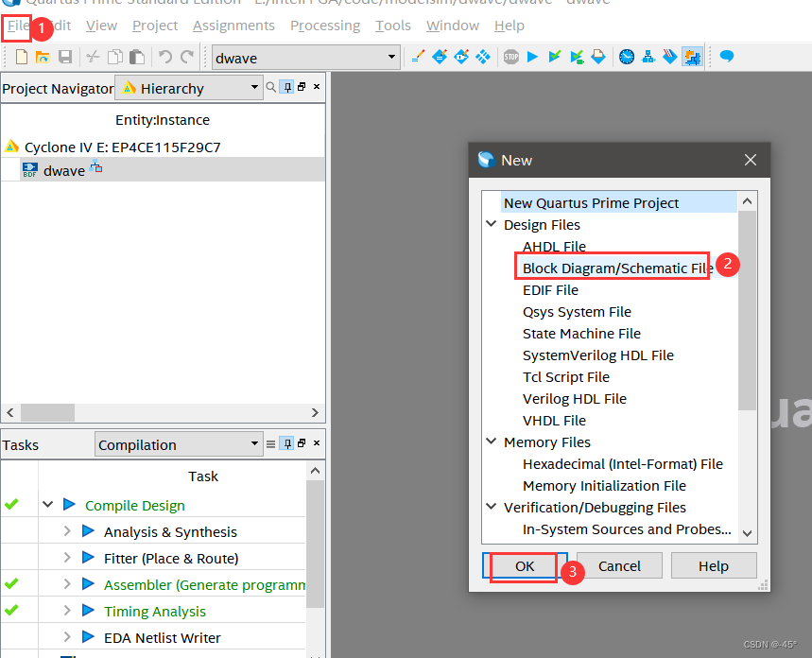The width and height of the screenshot is (812, 658).
Task: Float the Project Navigator panel
Action: click(x=302, y=87)
